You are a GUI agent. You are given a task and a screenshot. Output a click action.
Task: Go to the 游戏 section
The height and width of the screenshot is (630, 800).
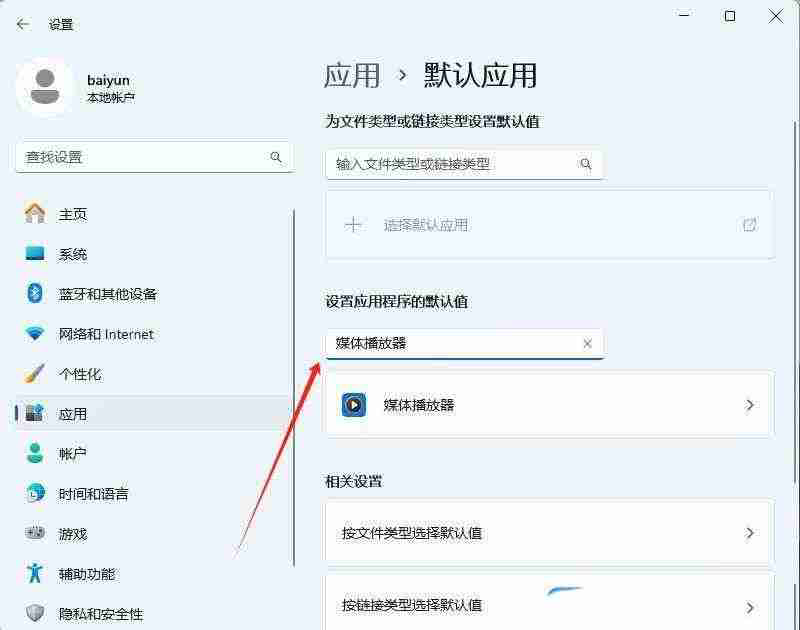(x=153, y=534)
